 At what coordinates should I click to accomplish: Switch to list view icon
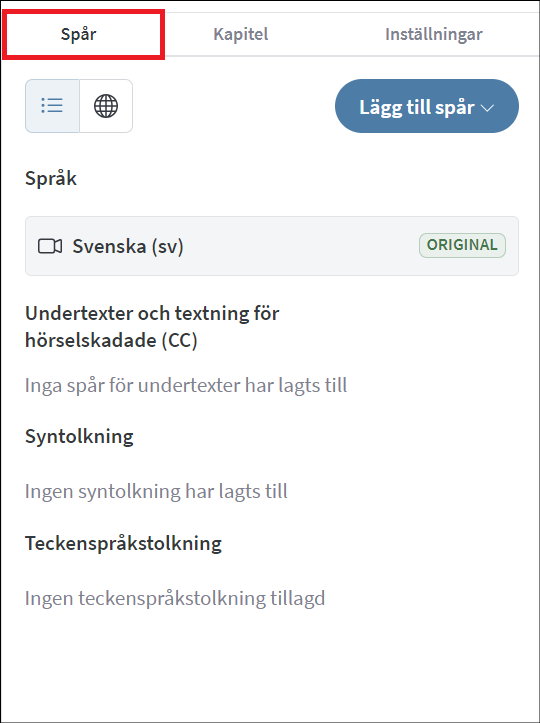click(52, 106)
